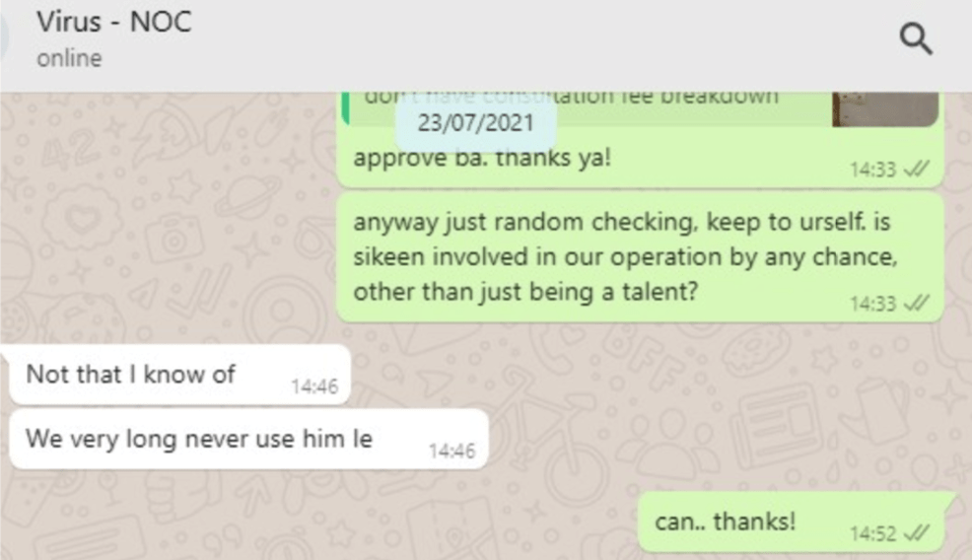Viewport: 972px width, 560px height.
Task: Open the partially visible profile avatar in header
Action: tap(4, 38)
